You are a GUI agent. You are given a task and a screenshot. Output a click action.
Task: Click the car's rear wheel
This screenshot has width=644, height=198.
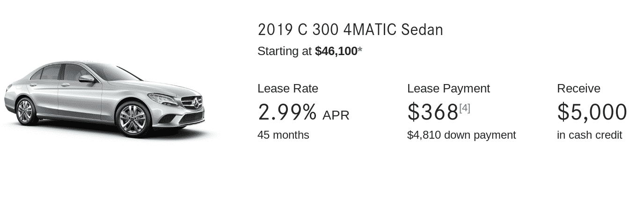coord(25,111)
